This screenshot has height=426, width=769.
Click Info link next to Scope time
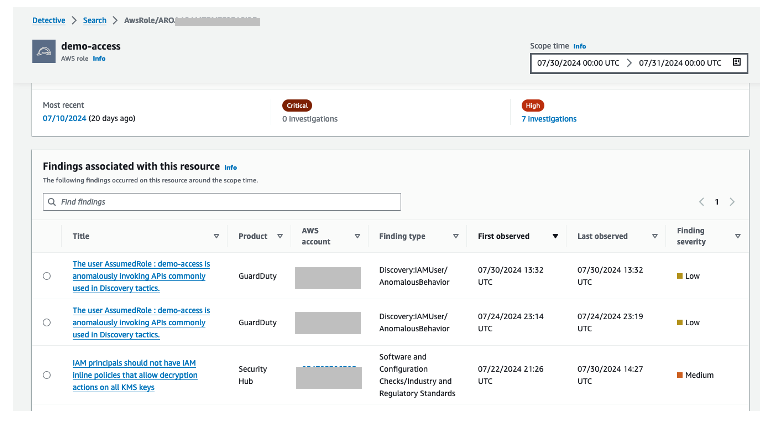(x=580, y=46)
